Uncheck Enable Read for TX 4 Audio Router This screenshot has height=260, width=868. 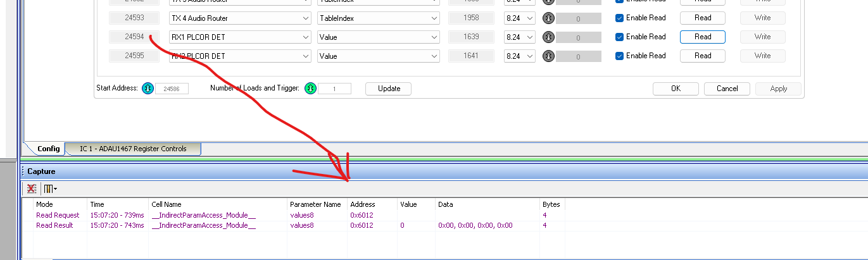pos(620,18)
